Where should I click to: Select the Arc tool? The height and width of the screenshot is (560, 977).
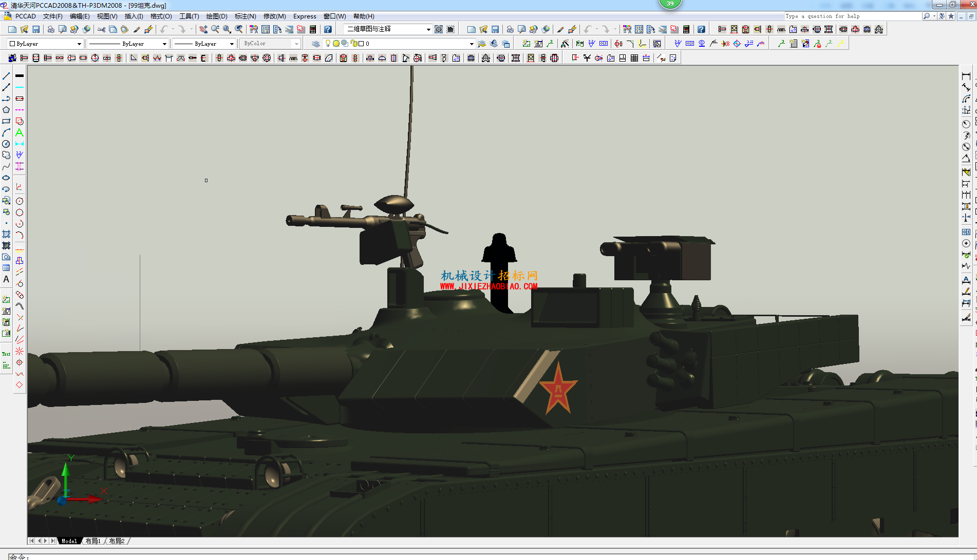6,132
